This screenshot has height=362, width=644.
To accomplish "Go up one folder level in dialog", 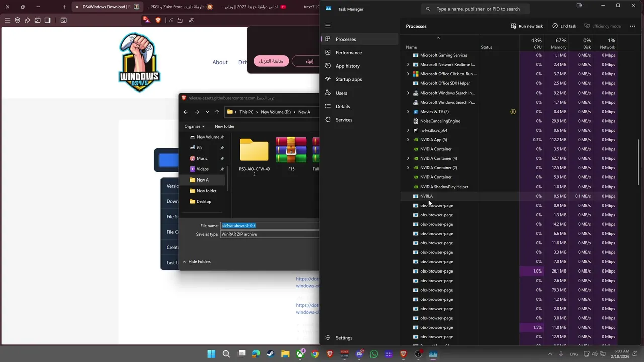I will [x=217, y=112].
